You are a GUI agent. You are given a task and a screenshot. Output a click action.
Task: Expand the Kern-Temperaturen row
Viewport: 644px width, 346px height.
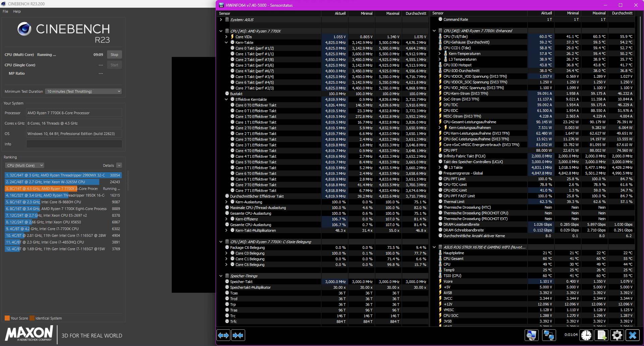pyautogui.click(x=440, y=54)
